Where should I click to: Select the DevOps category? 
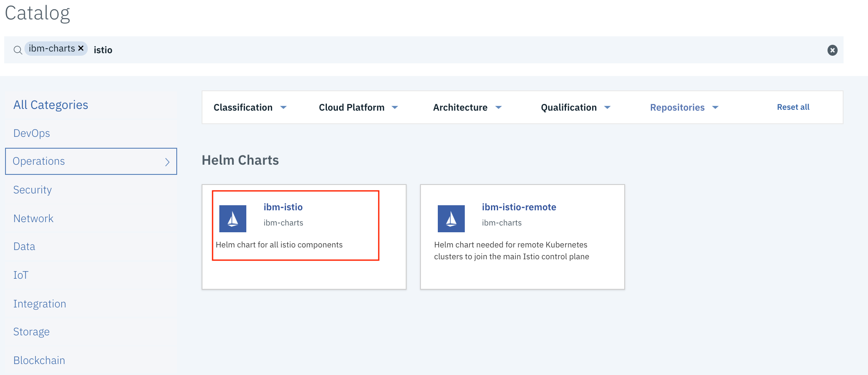[32, 133]
